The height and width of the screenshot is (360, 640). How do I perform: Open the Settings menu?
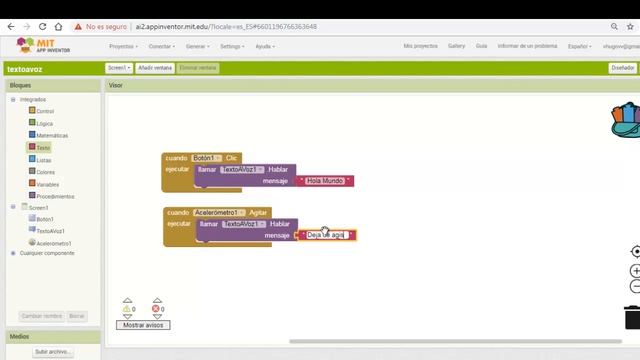pyautogui.click(x=232, y=46)
